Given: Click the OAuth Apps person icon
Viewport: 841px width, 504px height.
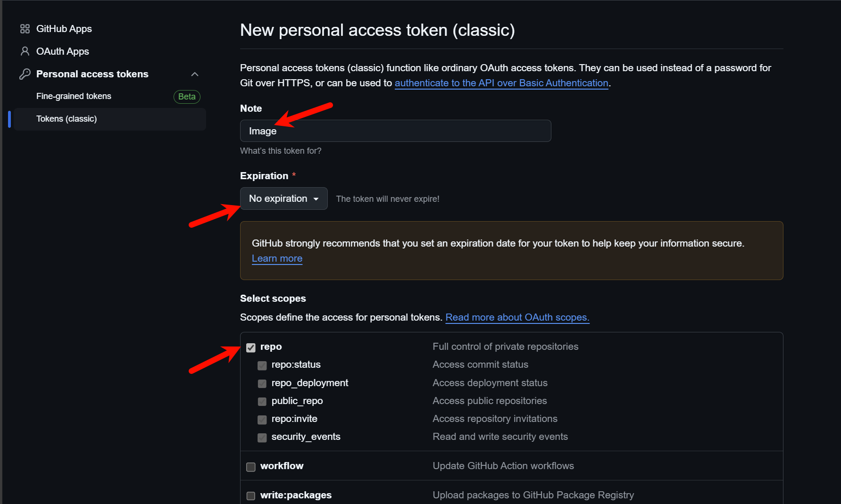Looking at the screenshot, I should [x=25, y=51].
